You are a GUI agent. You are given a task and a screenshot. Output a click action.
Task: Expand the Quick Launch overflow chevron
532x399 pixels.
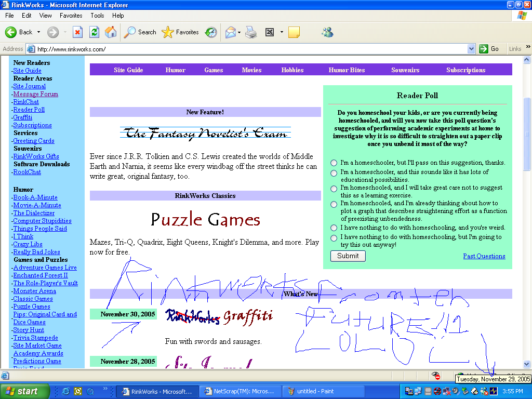[x=105, y=389]
